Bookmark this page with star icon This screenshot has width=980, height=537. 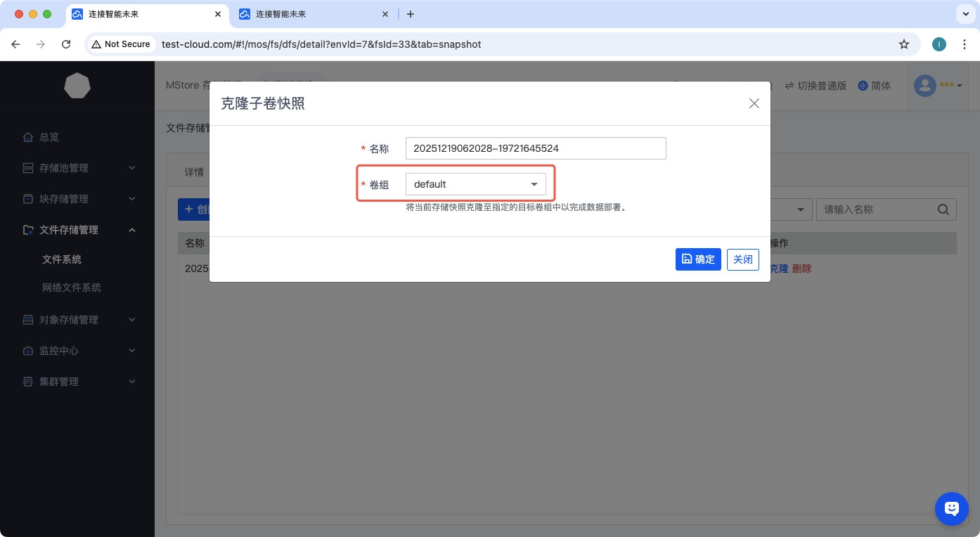coord(904,44)
